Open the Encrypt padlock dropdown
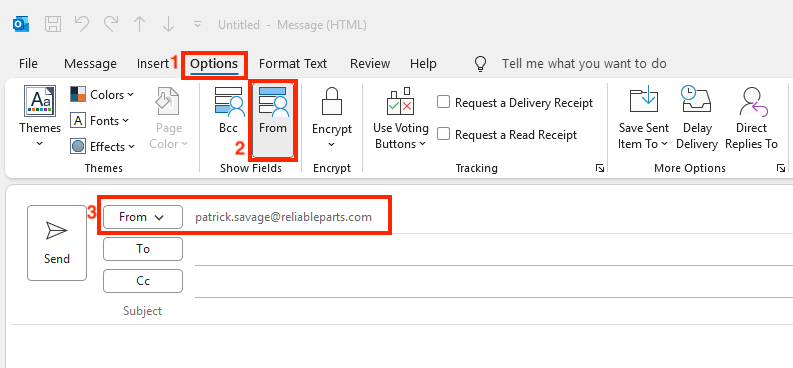Viewport: 793px width, 368px height. tap(332, 117)
